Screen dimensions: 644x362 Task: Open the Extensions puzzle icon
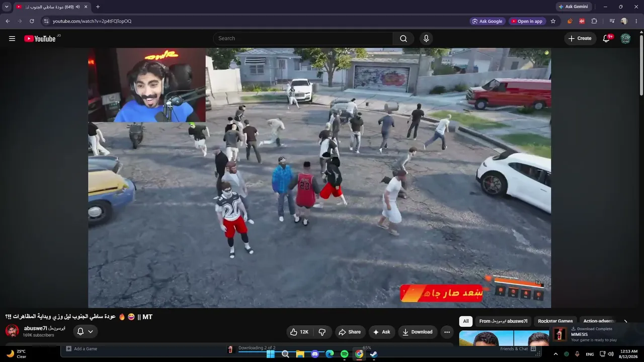(594, 21)
